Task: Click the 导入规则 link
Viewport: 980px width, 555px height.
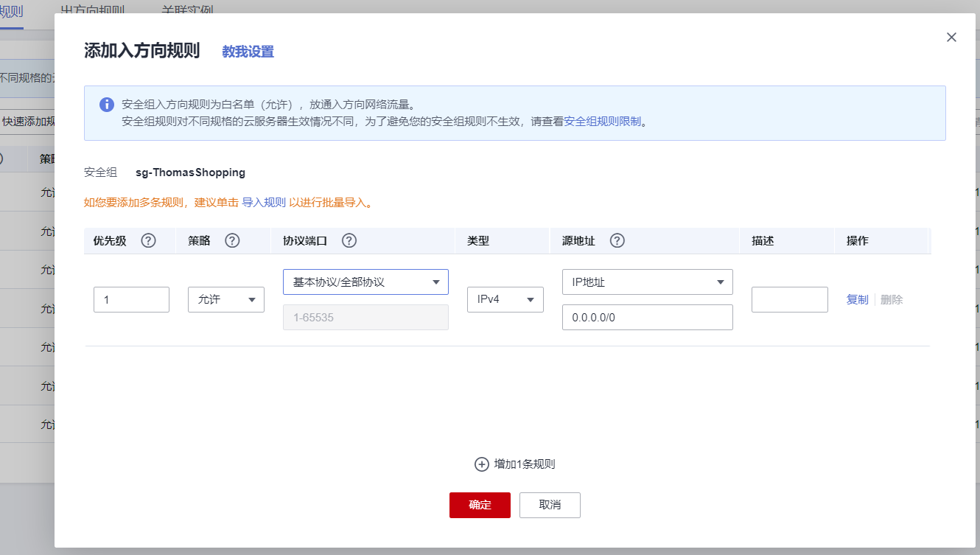Action: click(264, 203)
